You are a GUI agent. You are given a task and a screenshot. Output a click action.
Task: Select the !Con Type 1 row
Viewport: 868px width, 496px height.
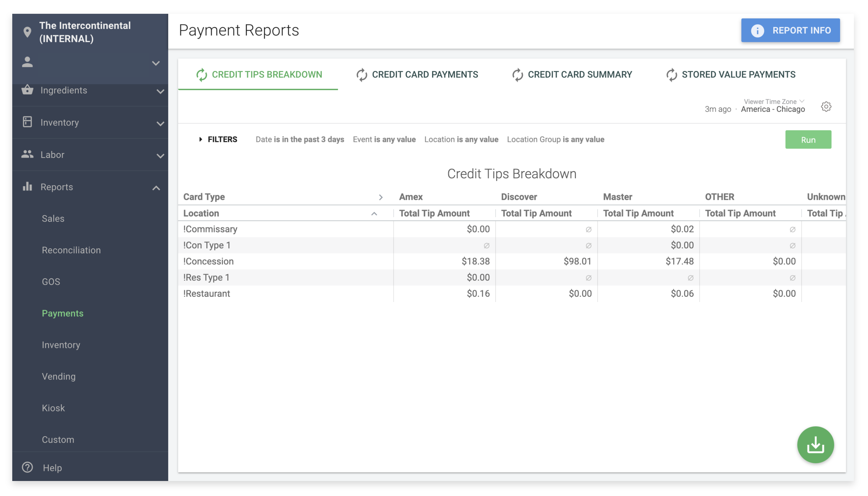coord(512,245)
